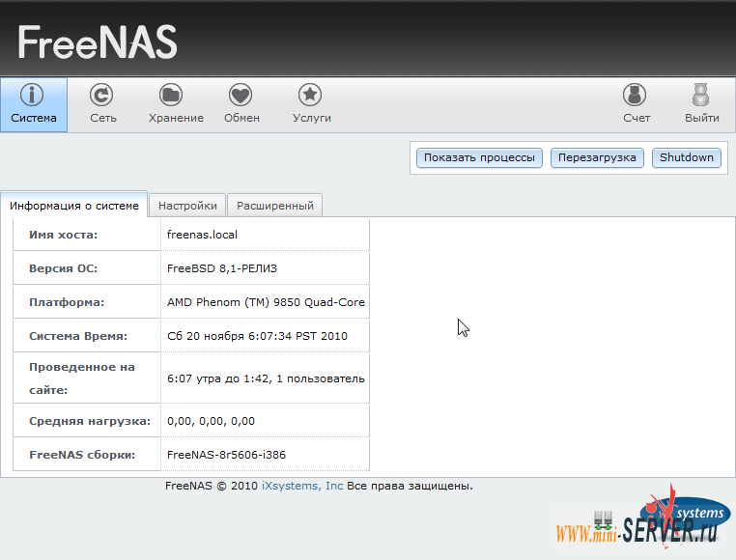Viewport: 736px width, 560px height.
Task: Switch to the Расширенный tab
Action: click(x=275, y=206)
